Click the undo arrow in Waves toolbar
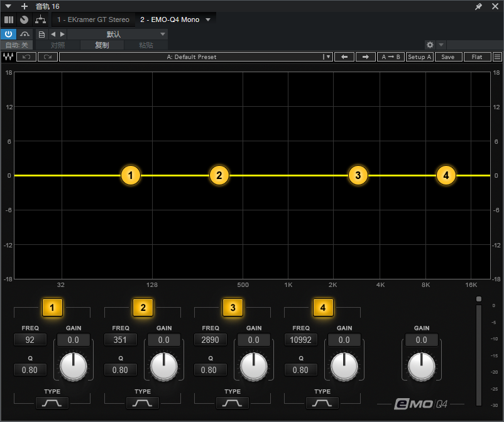This screenshot has height=422, width=504. 26,57
